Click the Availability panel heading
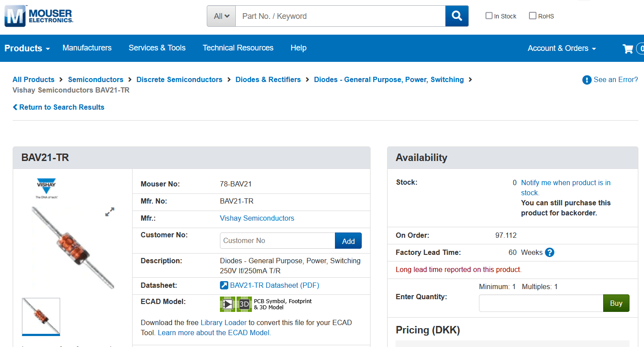The image size is (644, 347). pyautogui.click(x=421, y=157)
